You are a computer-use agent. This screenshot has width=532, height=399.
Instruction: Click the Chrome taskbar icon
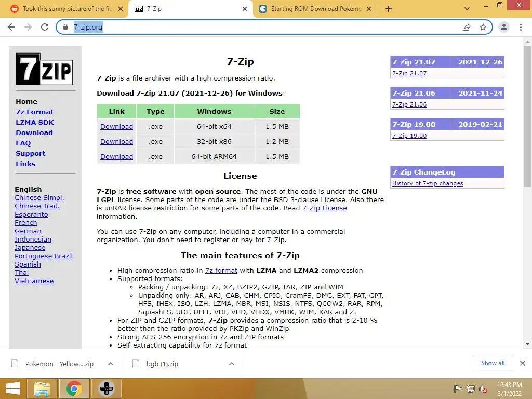74,389
